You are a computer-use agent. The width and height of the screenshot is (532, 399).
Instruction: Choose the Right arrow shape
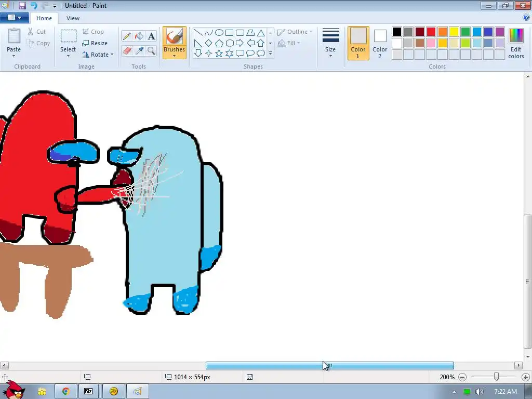[240, 43]
